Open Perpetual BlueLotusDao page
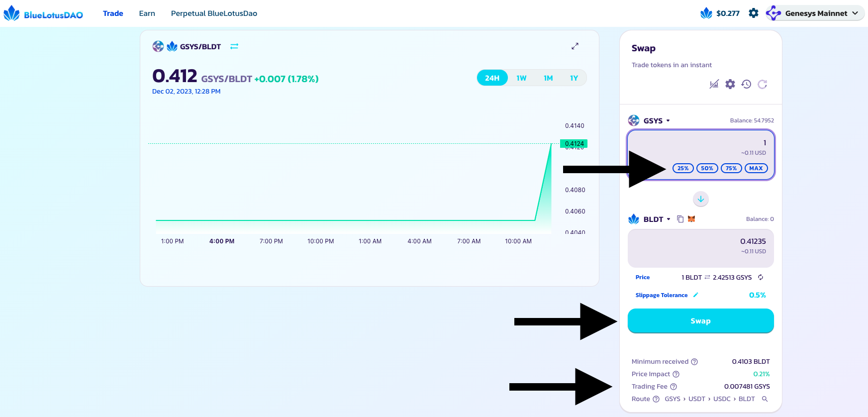Viewport: 868px width, 417px height. click(x=214, y=13)
